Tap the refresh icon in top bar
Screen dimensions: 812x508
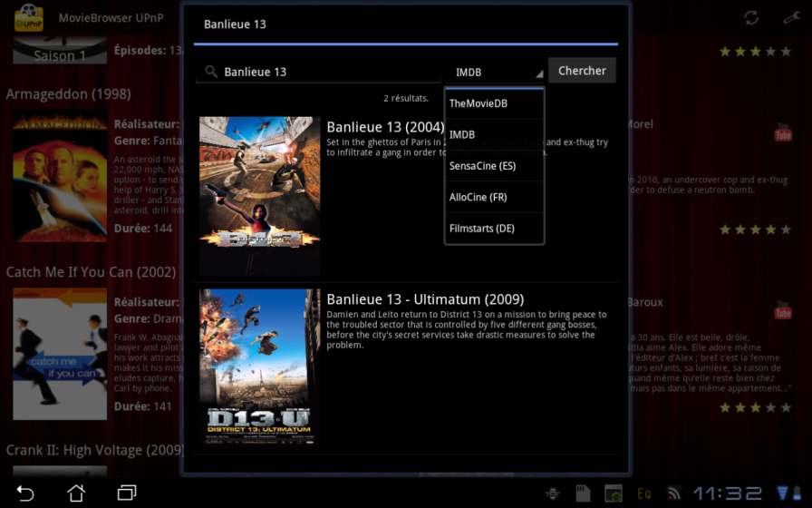pos(751,17)
